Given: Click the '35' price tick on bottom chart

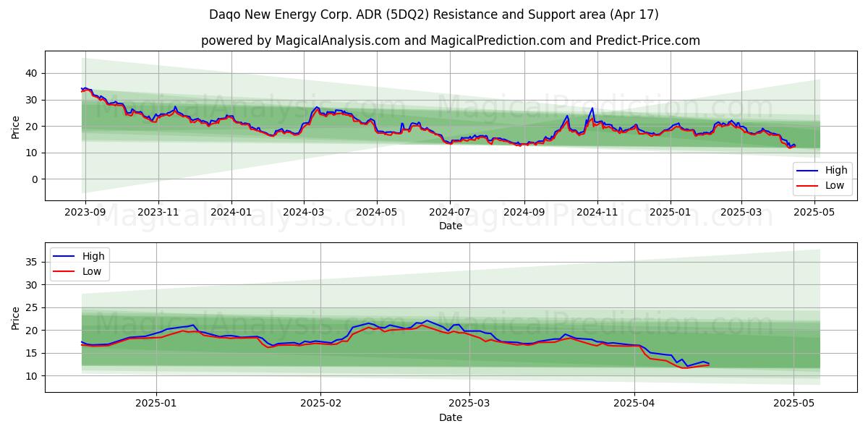Looking at the screenshot, I should pos(33,262).
